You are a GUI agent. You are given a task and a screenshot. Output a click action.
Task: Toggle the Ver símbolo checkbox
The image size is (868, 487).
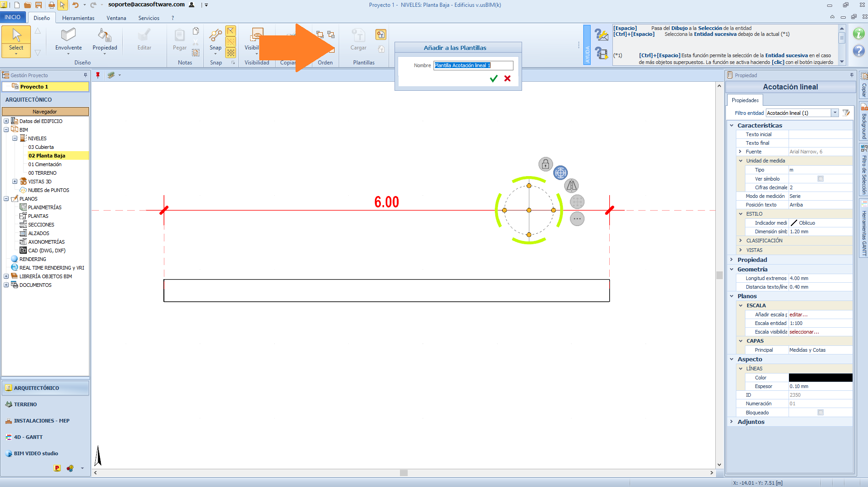point(820,179)
